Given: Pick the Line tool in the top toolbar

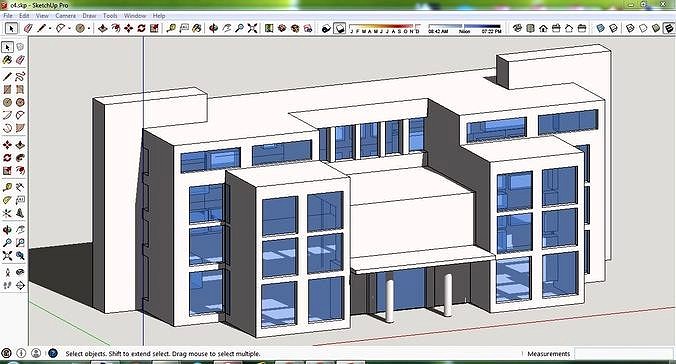Looking at the screenshot, I should (41, 28).
